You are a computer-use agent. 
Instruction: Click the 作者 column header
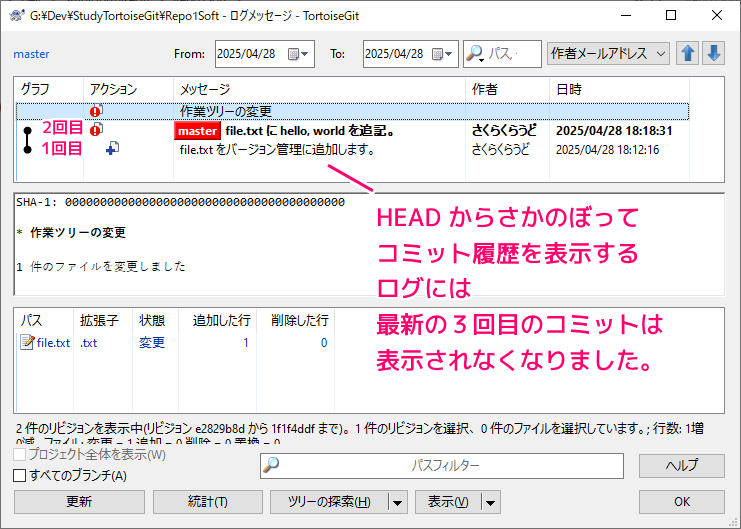tap(508, 89)
